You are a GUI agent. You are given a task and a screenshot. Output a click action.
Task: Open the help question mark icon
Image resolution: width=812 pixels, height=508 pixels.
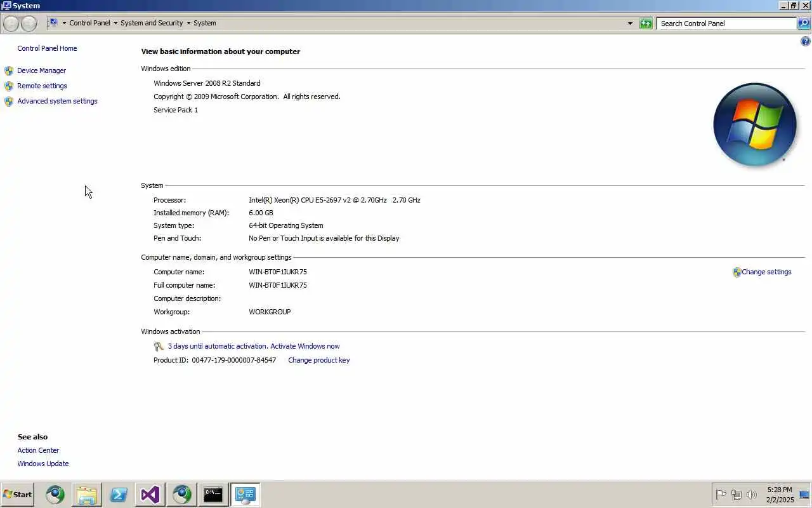tap(806, 41)
